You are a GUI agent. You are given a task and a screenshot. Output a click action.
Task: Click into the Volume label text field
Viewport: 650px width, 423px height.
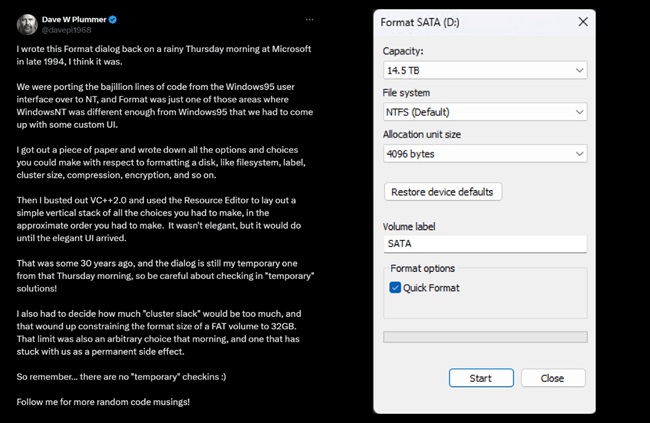485,244
